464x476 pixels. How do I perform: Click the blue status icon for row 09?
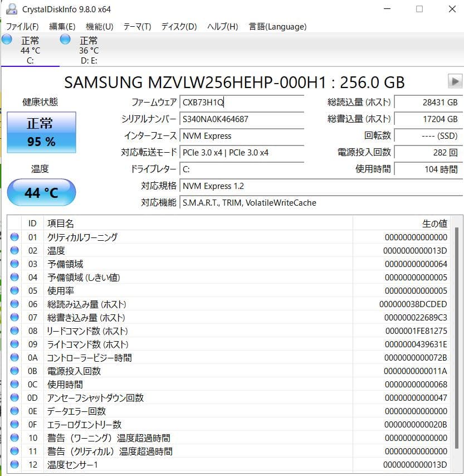14,344
